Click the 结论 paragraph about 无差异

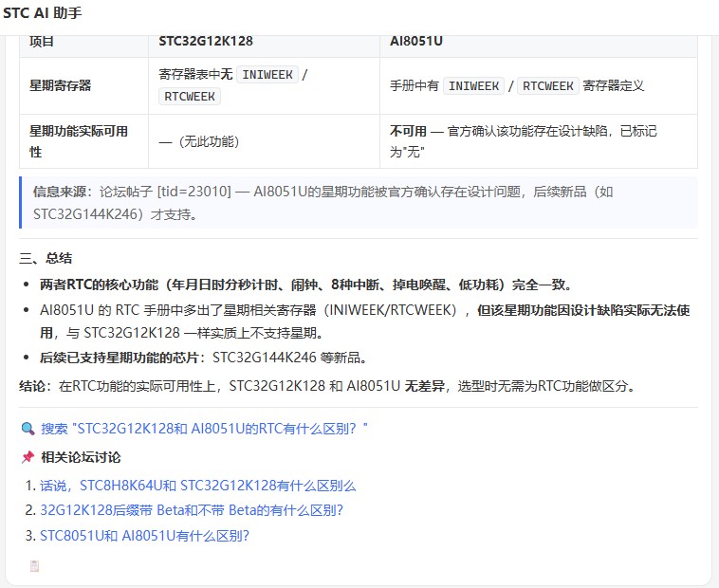328,386
